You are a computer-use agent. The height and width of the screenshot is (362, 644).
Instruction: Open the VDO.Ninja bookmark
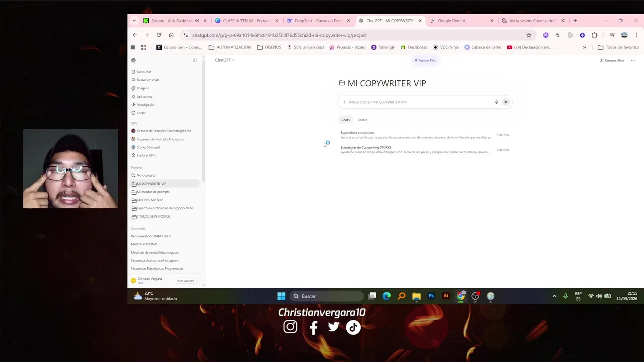tap(446, 47)
